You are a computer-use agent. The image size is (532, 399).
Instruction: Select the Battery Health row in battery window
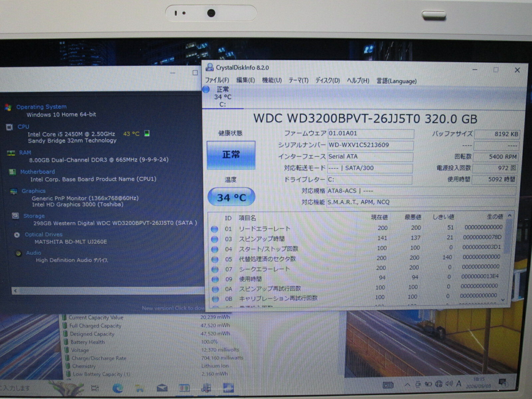[87, 342]
